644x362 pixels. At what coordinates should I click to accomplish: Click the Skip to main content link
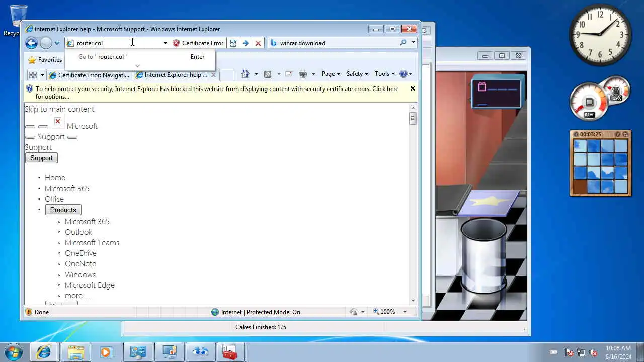59,109
